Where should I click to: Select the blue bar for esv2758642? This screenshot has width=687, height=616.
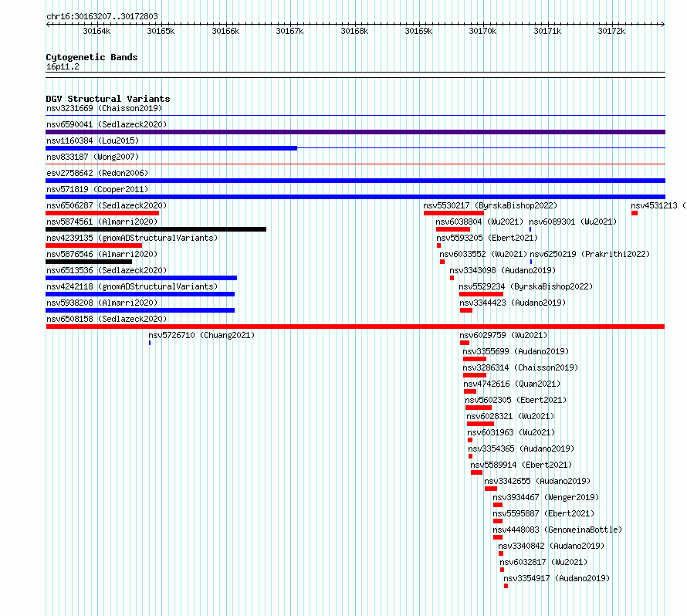[355, 181]
